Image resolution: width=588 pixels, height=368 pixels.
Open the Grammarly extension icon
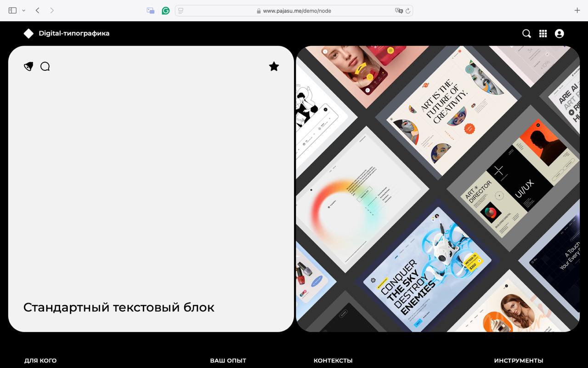coord(166,11)
